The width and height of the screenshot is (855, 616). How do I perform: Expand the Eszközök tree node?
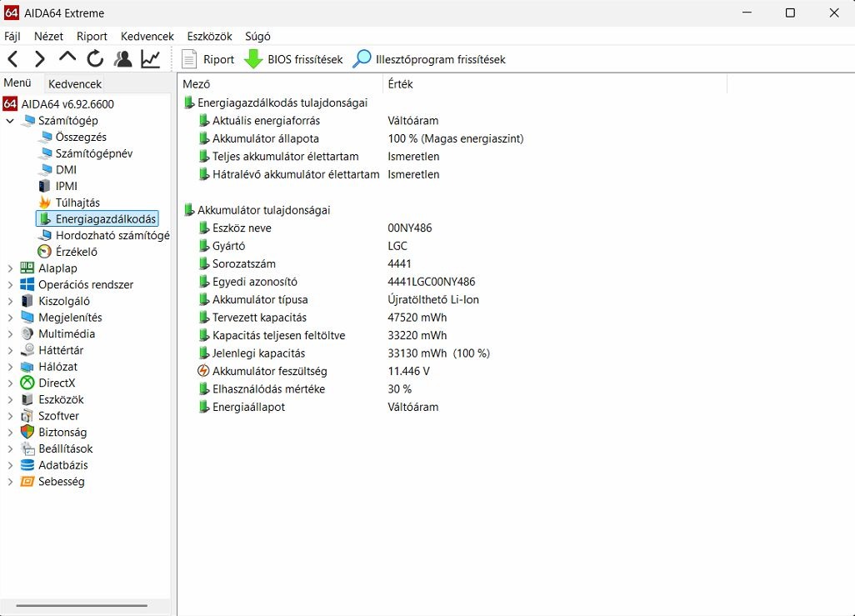[10, 399]
